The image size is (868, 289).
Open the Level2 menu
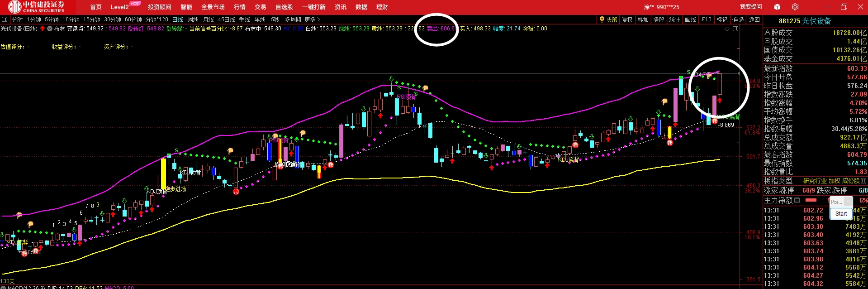120,7
